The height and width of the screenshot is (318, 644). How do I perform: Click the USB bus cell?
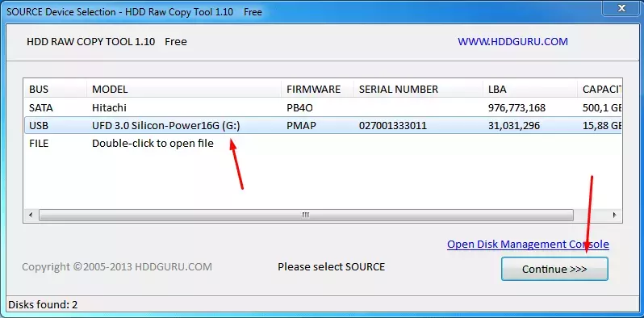(39, 125)
